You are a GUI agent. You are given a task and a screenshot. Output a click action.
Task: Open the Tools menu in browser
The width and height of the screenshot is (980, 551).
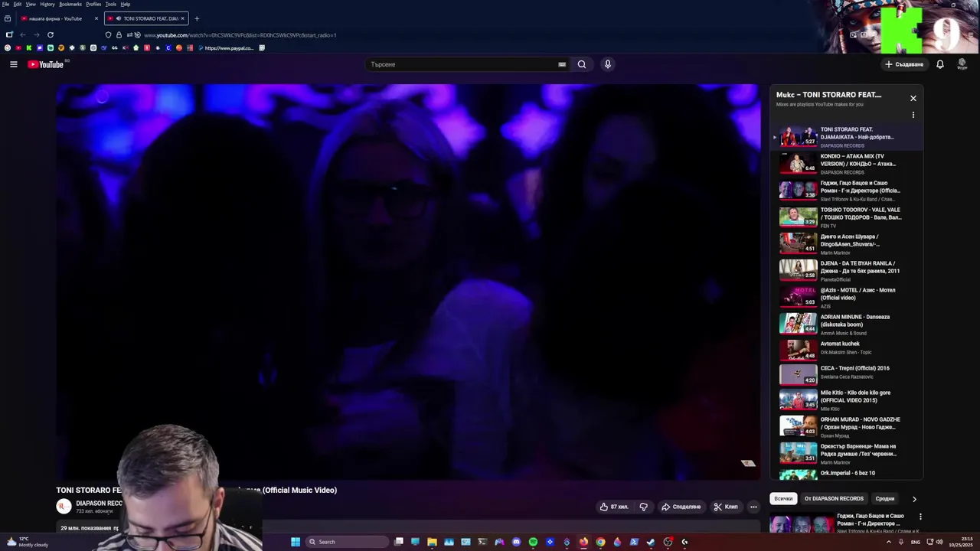coord(111,4)
